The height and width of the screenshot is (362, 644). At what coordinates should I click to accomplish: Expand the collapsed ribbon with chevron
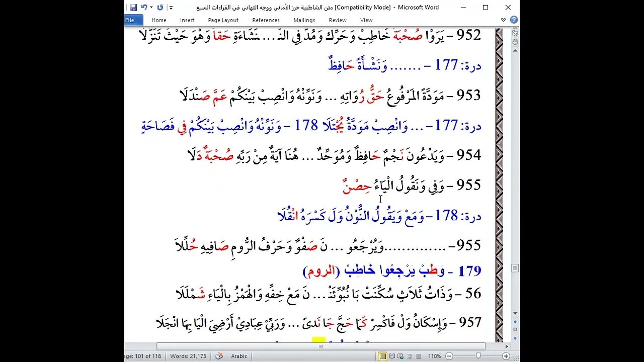[504, 20]
